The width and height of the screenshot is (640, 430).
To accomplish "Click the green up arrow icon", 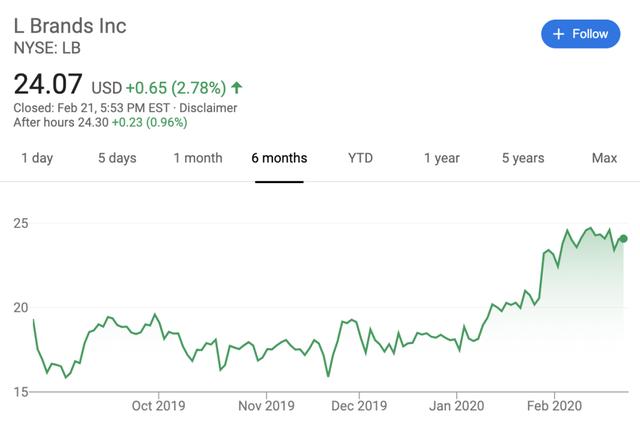I will click(237, 88).
